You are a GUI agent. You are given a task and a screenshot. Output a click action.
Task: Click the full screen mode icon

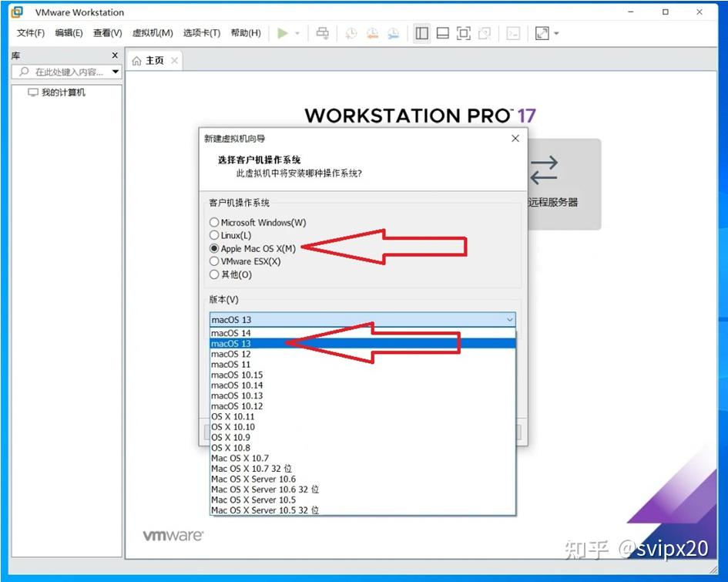pyautogui.click(x=463, y=33)
